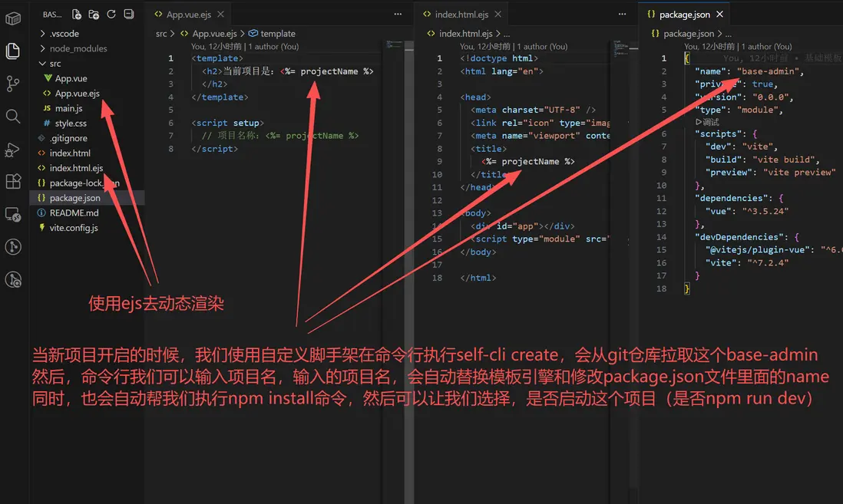Open the Extensions view

(13, 181)
